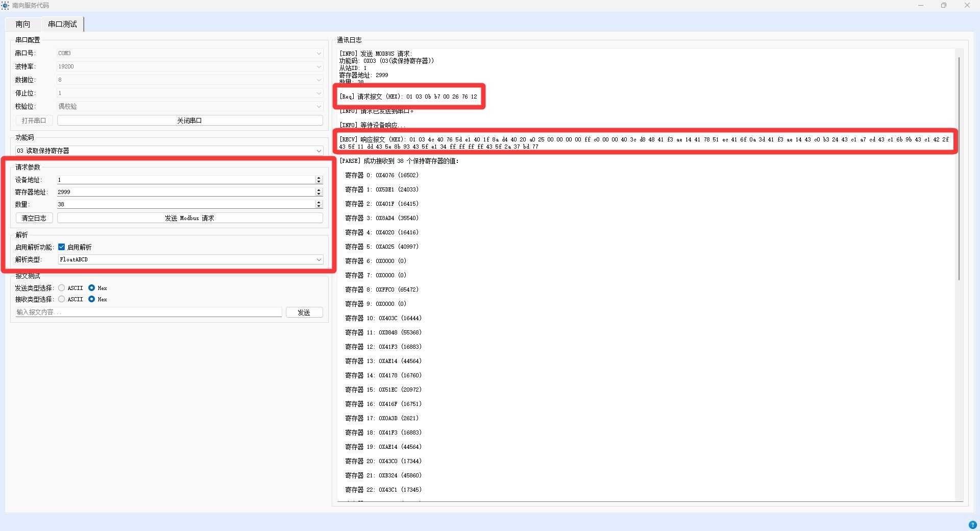
Task: Click the 通讯日志 vertical scrollbar
Action: [959, 168]
